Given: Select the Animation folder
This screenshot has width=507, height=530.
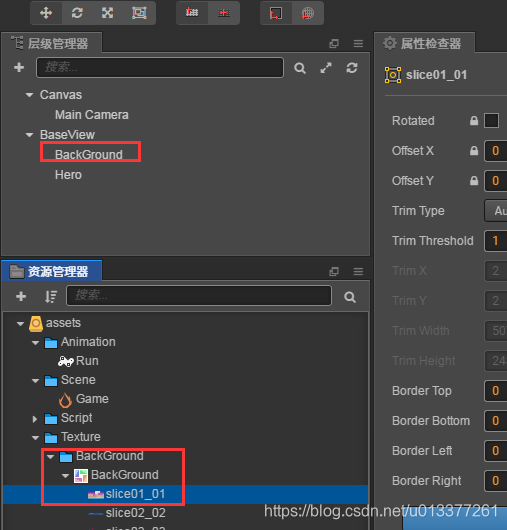Looking at the screenshot, I should pyautogui.click(x=88, y=342).
